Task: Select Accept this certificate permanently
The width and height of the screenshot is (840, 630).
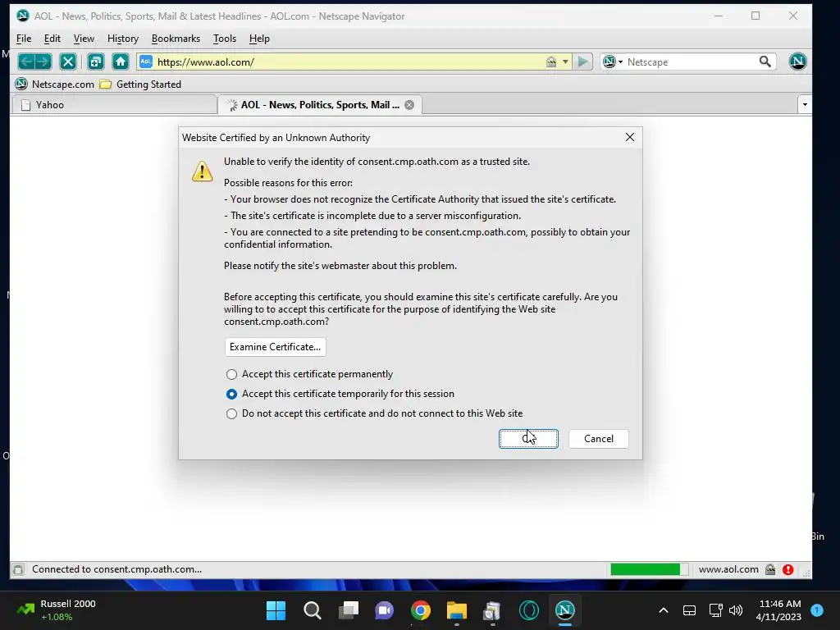Action: pyautogui.click(x=309, y=374)
